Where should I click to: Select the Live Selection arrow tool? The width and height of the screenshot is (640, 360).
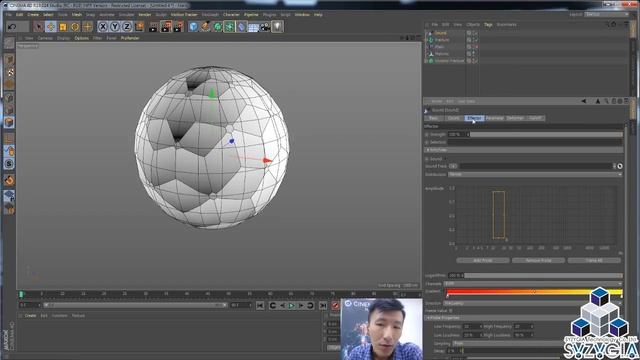coord(38,27)
